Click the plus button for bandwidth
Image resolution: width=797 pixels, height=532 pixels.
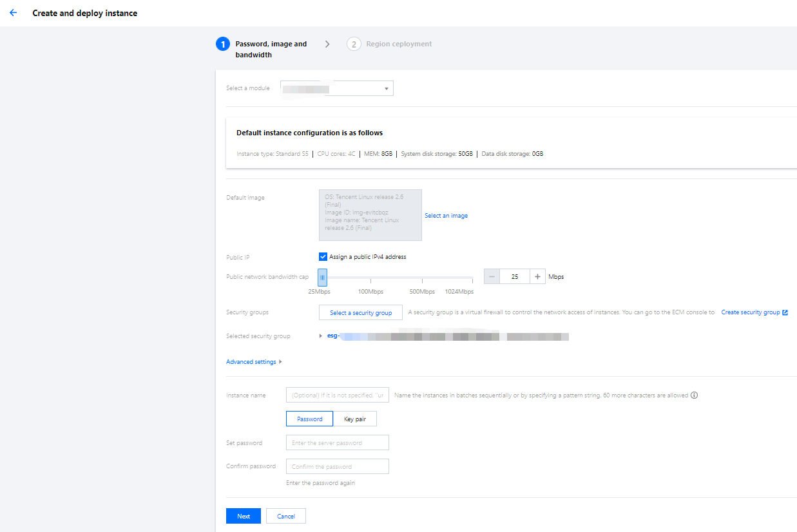click(537, 276)
